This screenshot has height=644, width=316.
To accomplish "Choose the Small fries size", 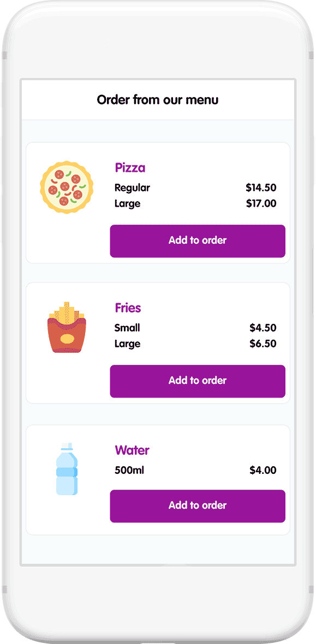I will pyautogui.click(x=127, y=328).
